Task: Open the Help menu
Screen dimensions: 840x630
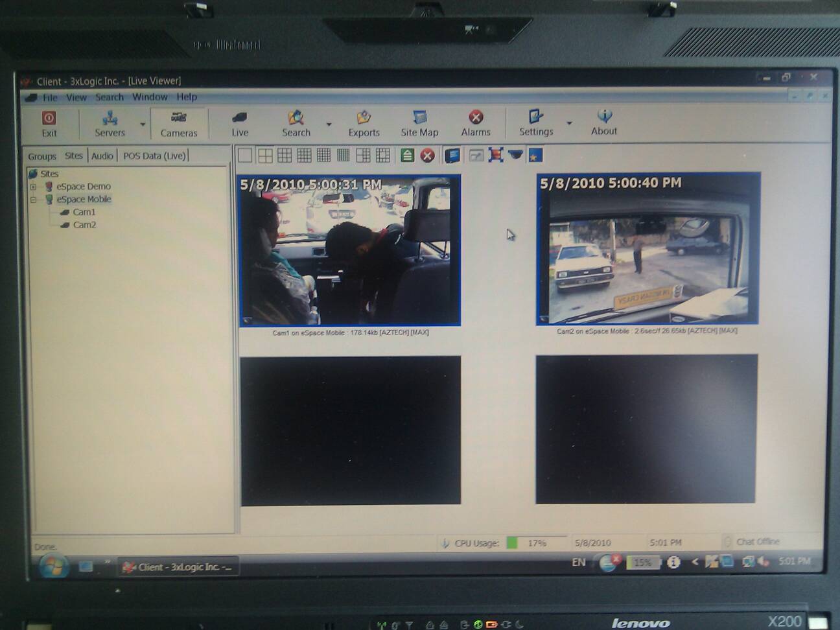Action: click(187, 97)
